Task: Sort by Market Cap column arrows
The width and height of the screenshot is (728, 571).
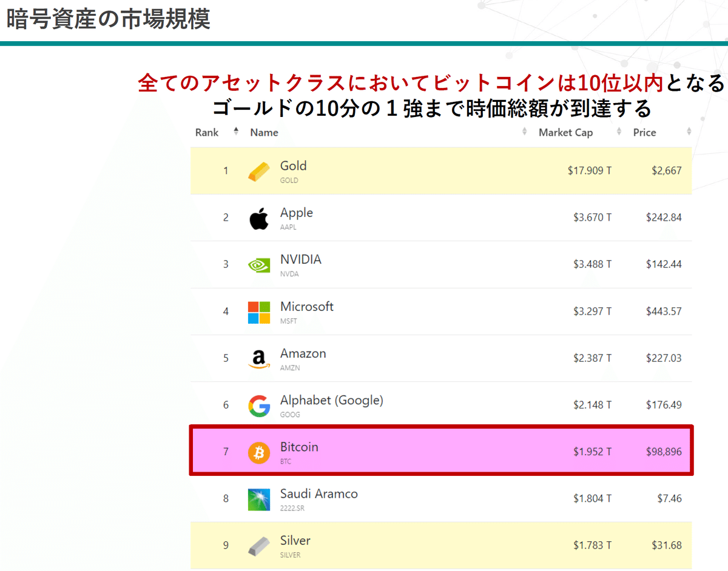Action: [619, 132]
